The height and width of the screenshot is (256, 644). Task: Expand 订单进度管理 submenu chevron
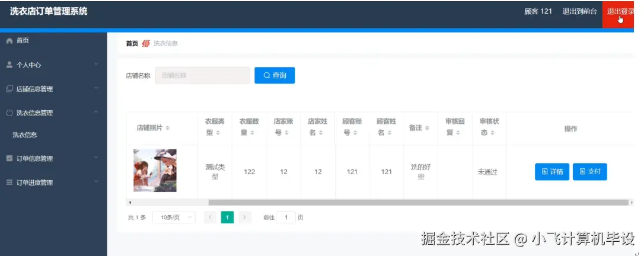click(x=96, y=181)
